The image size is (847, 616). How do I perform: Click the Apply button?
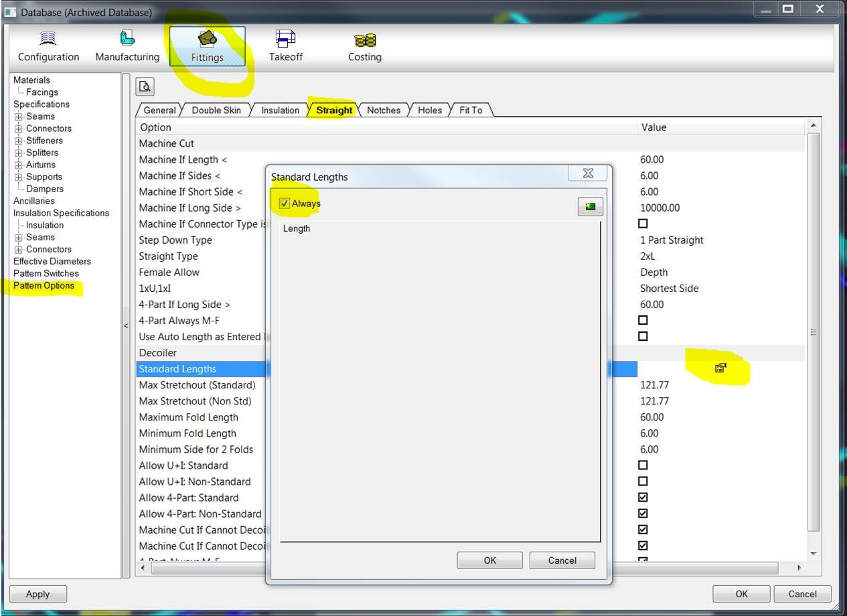(x=37, y=593)
